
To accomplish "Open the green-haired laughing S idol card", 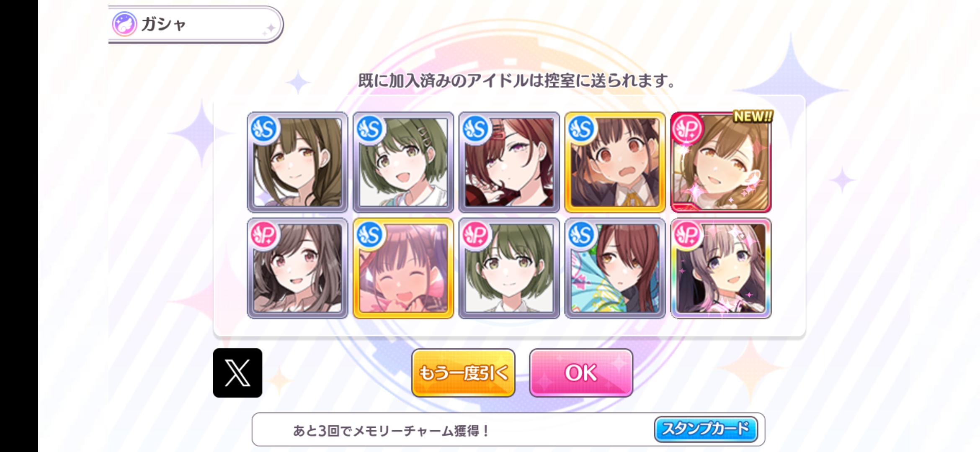I will 403,162.
